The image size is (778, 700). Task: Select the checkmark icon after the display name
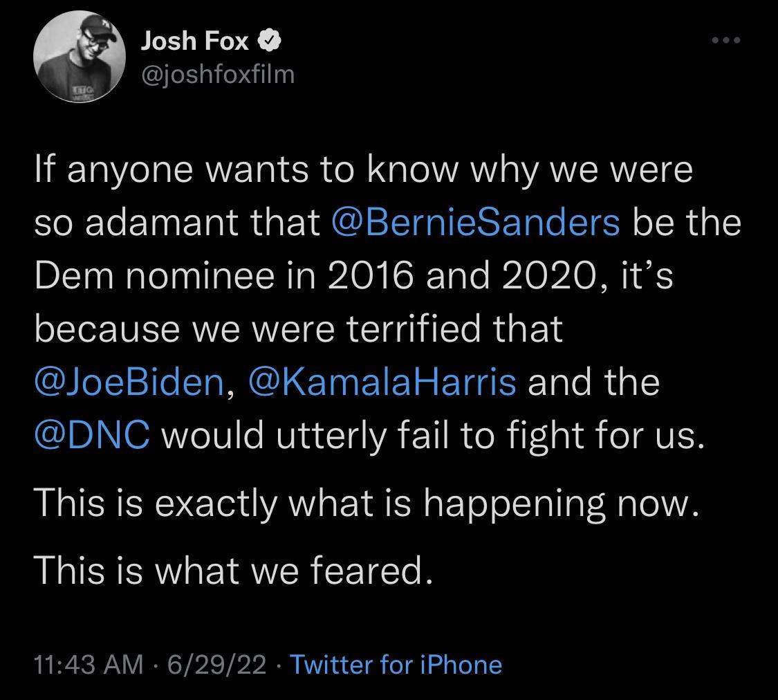point(269,41)
